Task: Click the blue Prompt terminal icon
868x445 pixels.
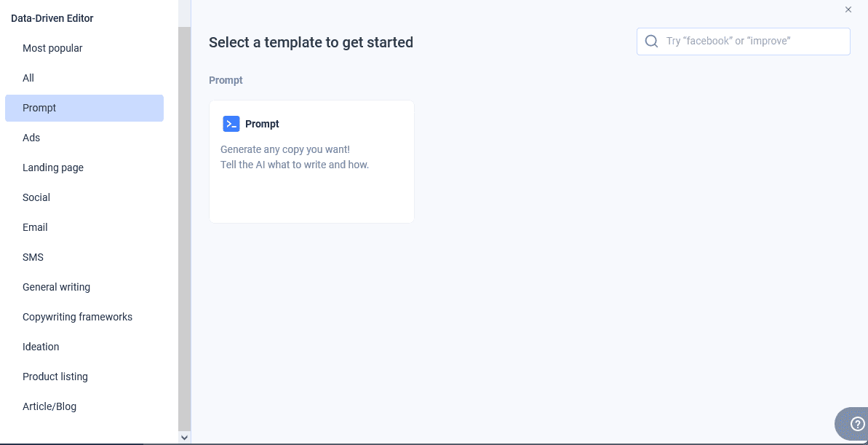Action: click(231, 124)
